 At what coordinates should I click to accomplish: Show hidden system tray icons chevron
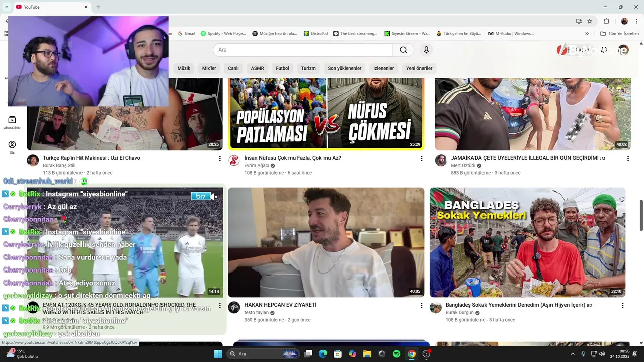point(572,354)
